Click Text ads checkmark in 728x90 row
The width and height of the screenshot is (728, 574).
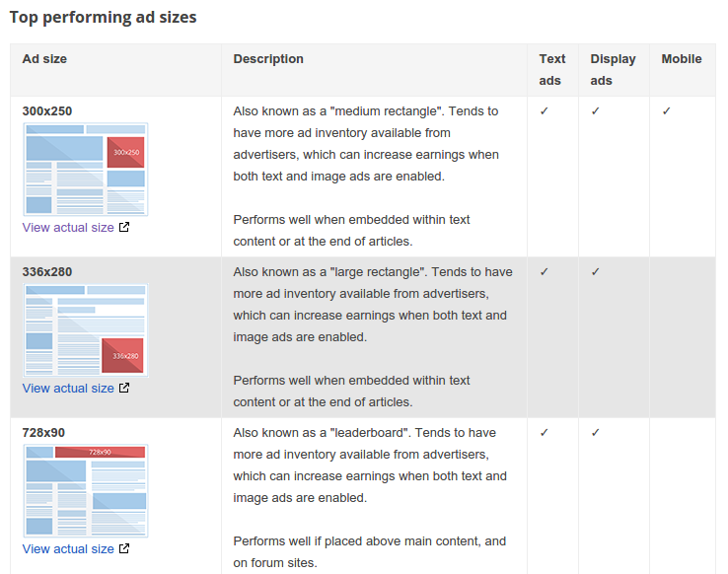click(x=545, y=433)
